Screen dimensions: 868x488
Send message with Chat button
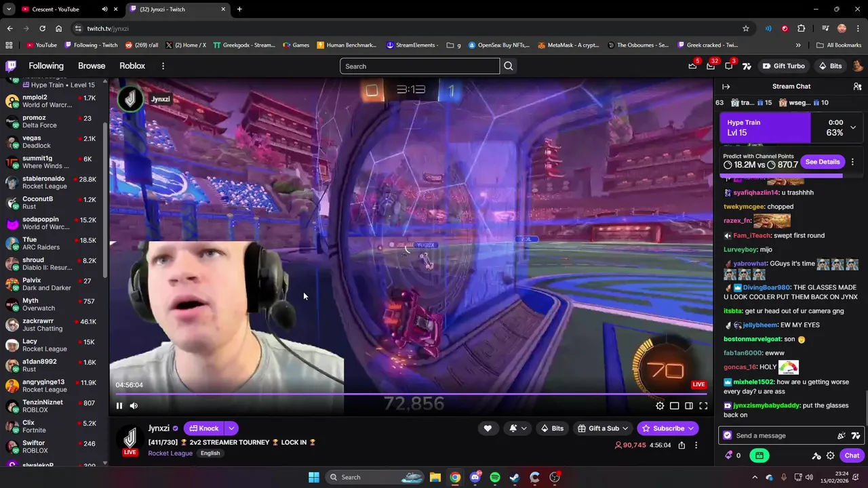click(852, 455)
